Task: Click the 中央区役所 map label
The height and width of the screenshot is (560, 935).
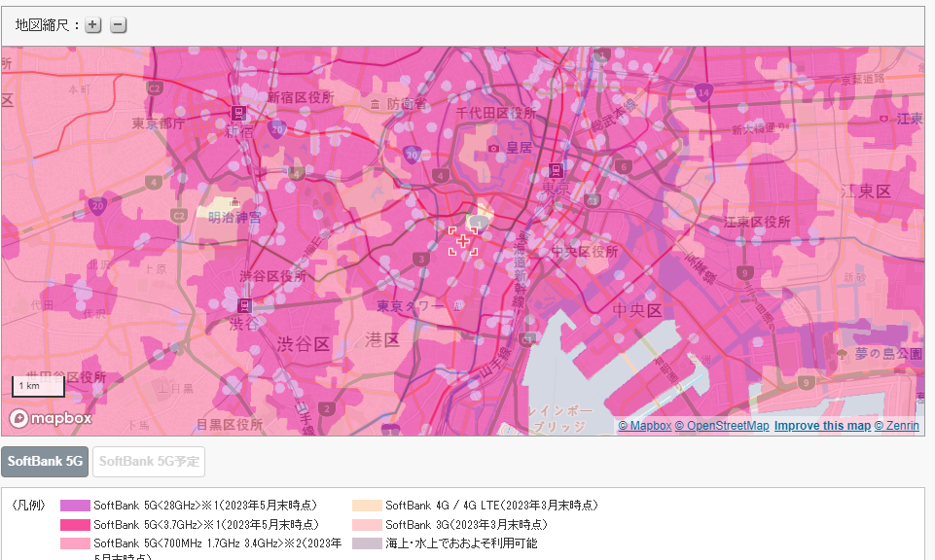Action: pos(585,252)
